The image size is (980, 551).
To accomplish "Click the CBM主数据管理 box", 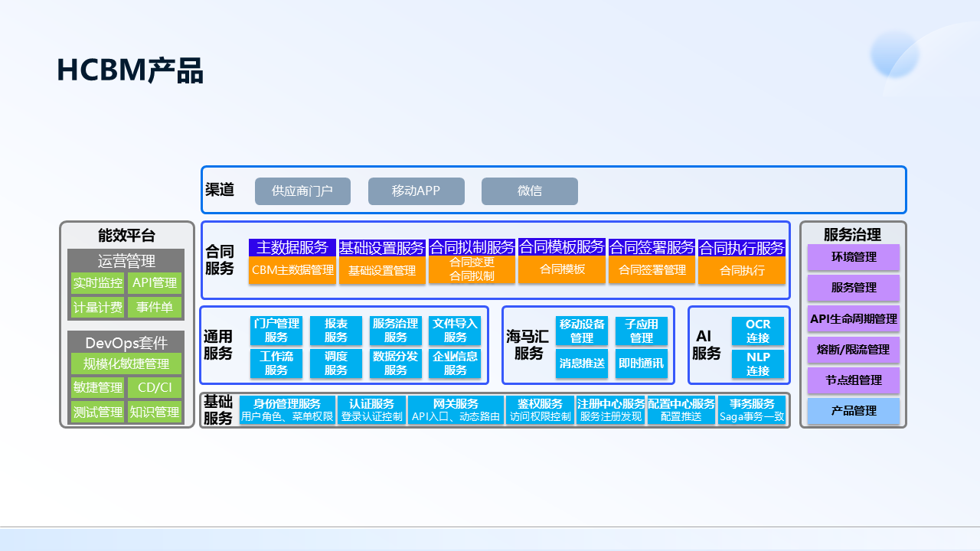I will coord(292,270).
